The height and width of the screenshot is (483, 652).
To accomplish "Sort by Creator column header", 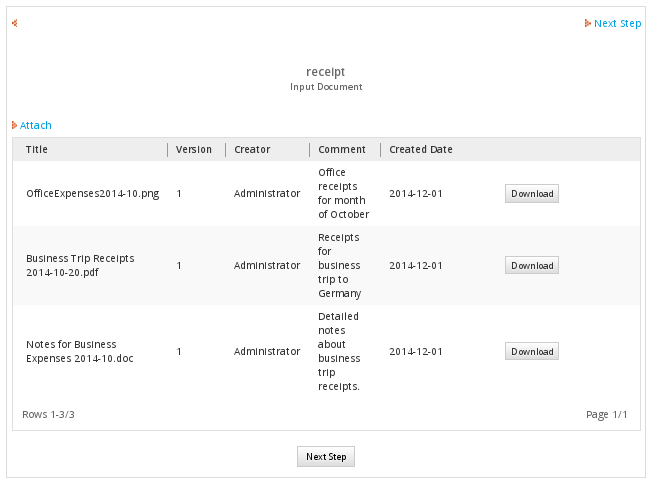I will tap(252, 150).
